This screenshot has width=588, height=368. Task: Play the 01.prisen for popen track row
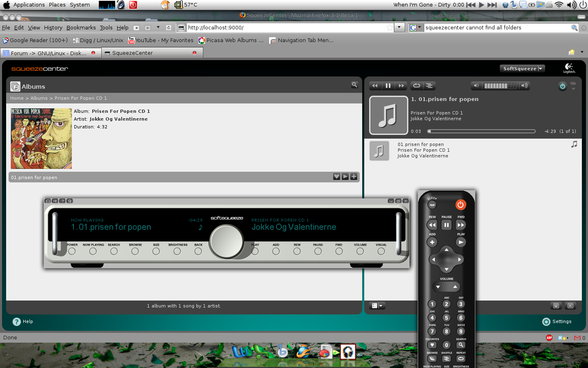(345, 177)
